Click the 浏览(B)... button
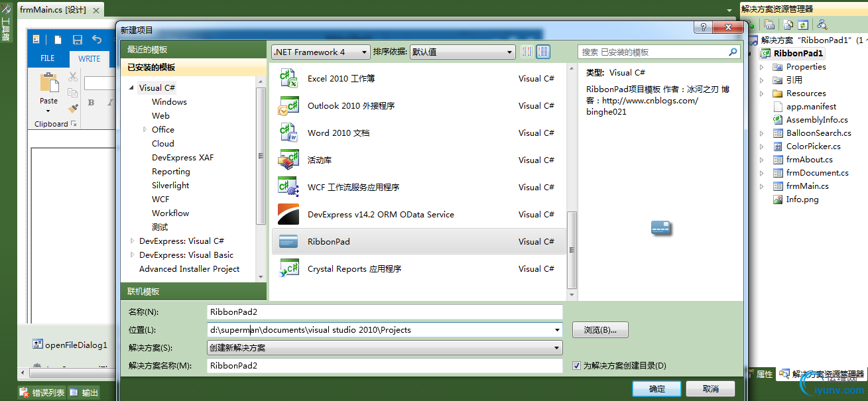The height and width of the screenshot is (401, 868). 600,329
